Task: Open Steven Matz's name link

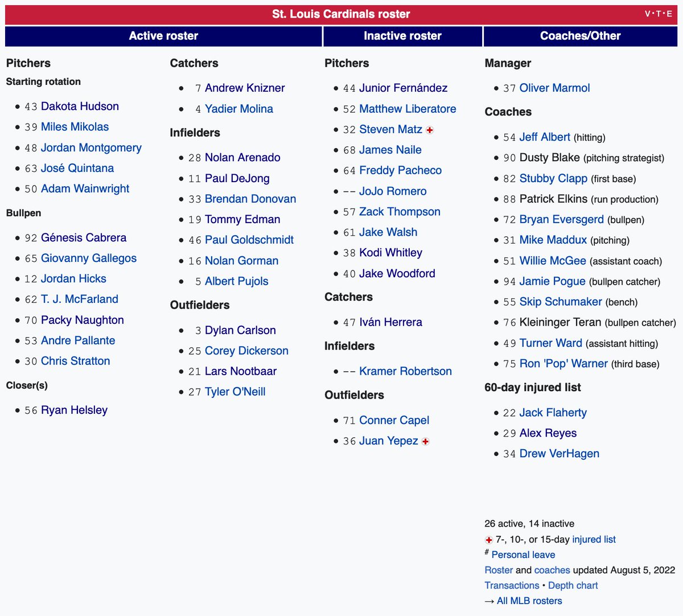Action: coord(391,130)
